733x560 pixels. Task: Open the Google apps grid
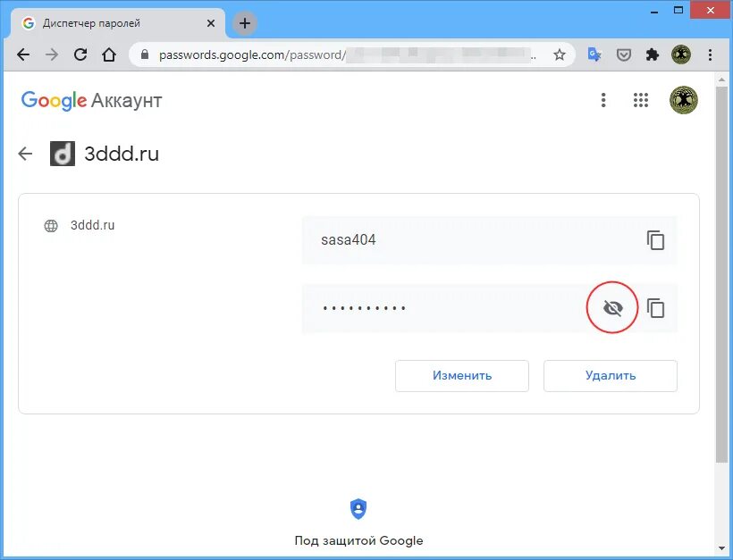pos(640,100)
